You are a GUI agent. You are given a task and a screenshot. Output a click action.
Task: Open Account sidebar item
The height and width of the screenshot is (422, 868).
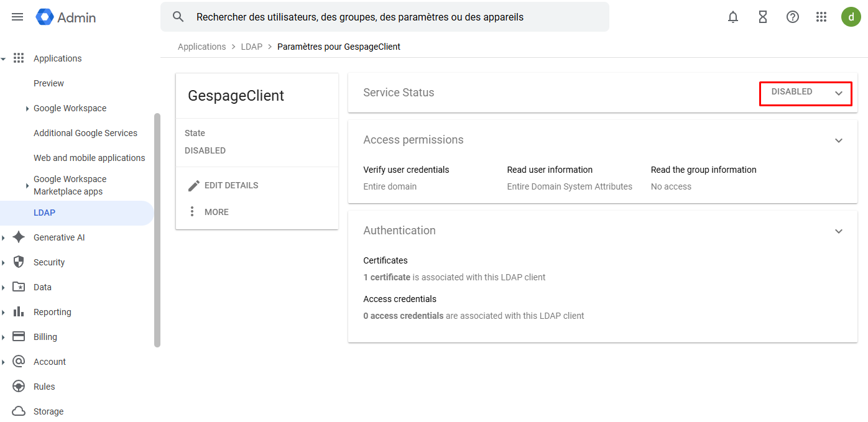pos(49,362)
